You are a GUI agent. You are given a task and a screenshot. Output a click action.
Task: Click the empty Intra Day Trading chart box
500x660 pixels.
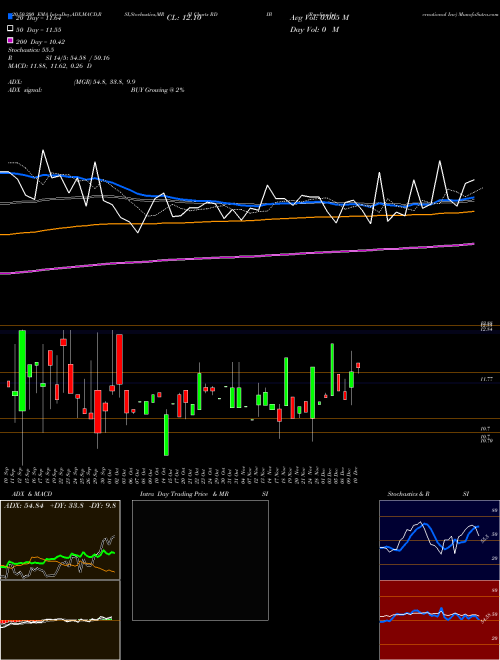click(x=200, y=560)
